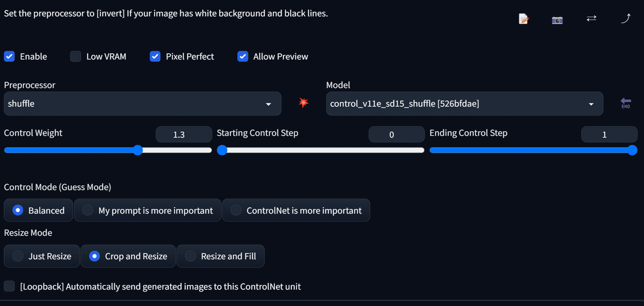The width and height of the screenshot is (644, 306).
Task: Toggle the Pixel Perfect checkbox
Action: click(155, 56)
